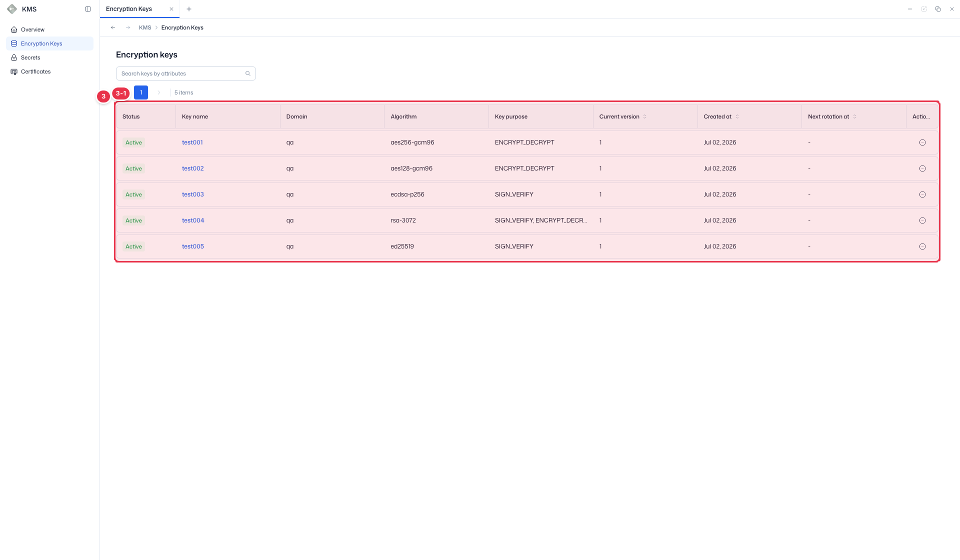Open Overview in the sidebar
The image size is (960, 560).
[49, 29]
